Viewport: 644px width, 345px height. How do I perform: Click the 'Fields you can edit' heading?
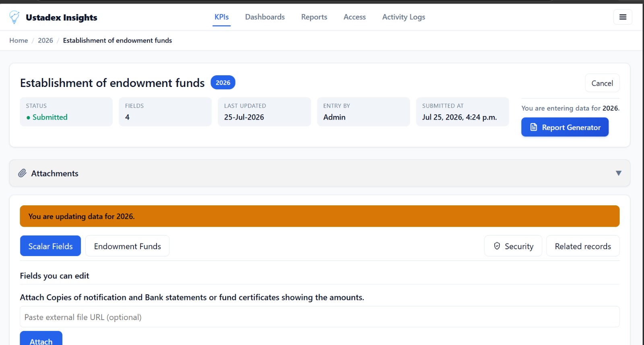click(x=54, y=276)
